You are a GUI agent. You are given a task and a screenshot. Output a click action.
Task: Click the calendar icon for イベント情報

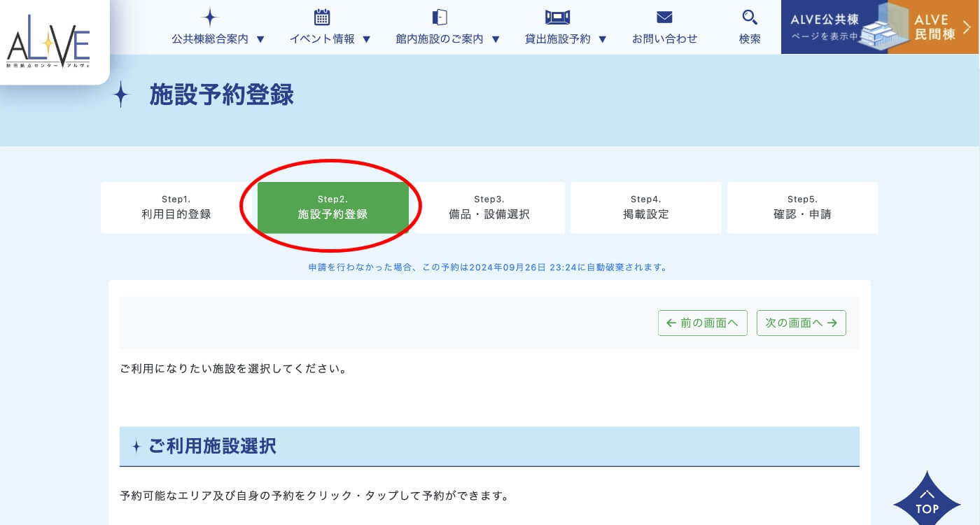[x=322, y=17]
